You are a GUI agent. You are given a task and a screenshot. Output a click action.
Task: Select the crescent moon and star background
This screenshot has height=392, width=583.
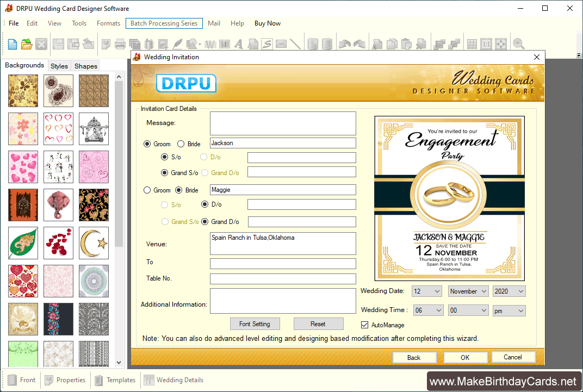pos(94,243)
